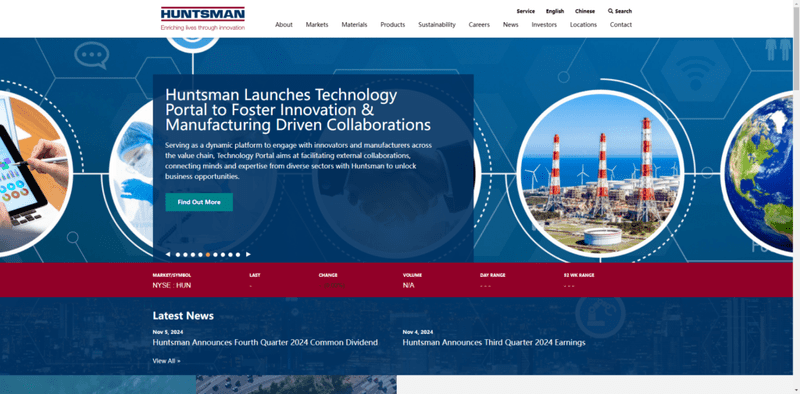Go to previous carousel slide arrow
The width and height of the screenshot is (800, 394).
[167, 254]
